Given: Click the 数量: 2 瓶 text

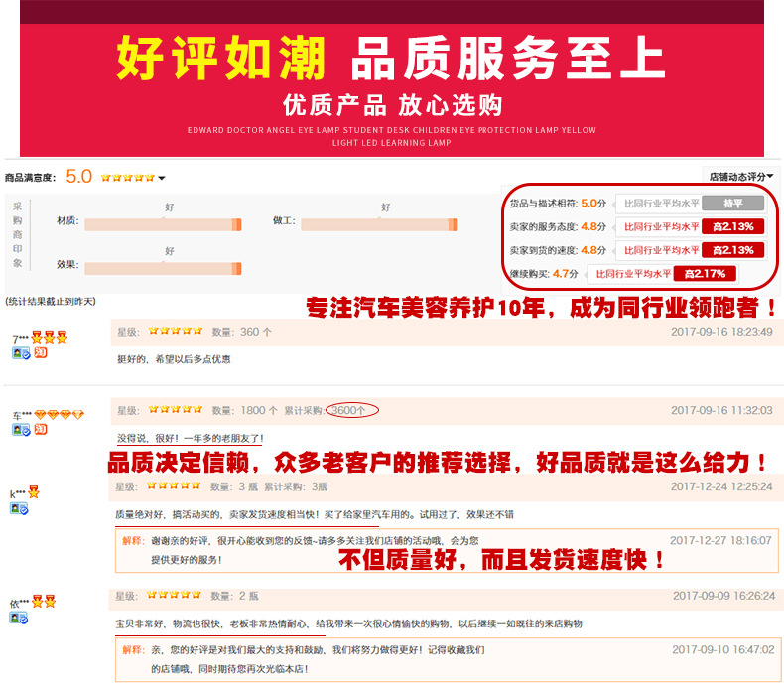Looking at the screenshot, I should [x=234, y=596].
